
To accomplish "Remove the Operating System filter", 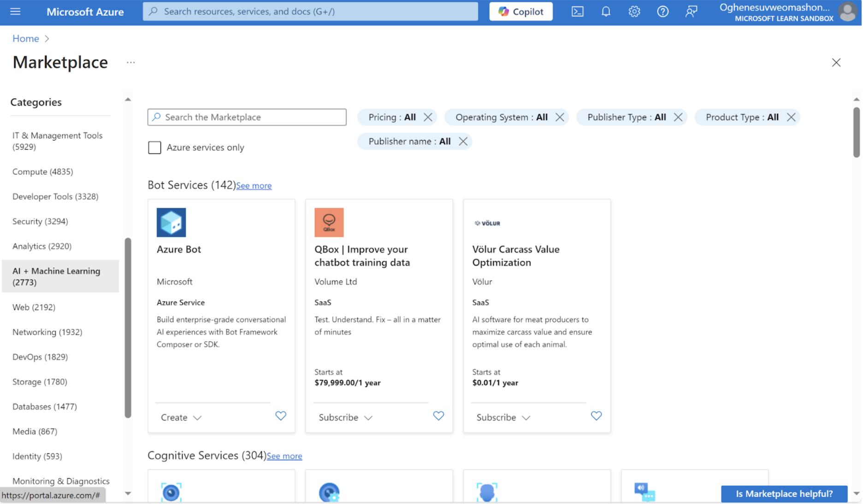I will pos(561,117).
